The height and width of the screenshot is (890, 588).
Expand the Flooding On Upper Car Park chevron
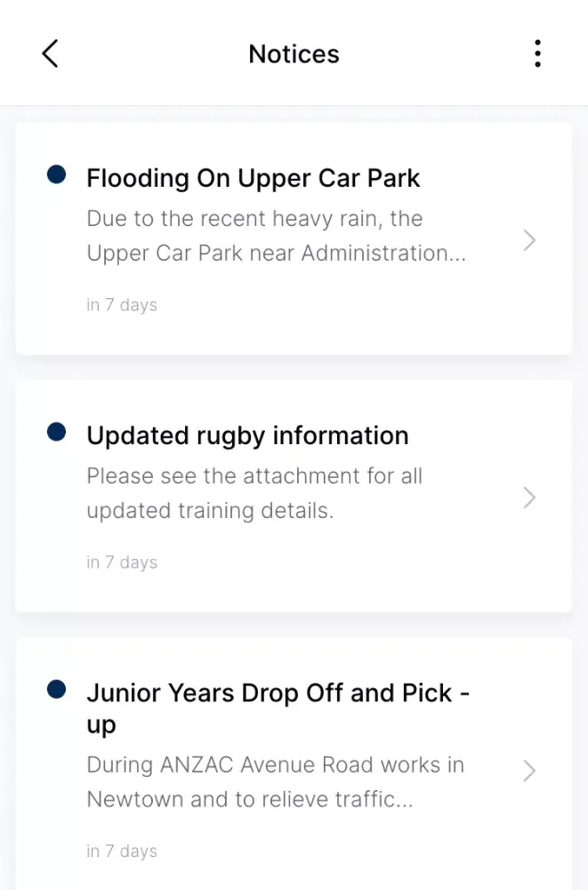[529, 240]
